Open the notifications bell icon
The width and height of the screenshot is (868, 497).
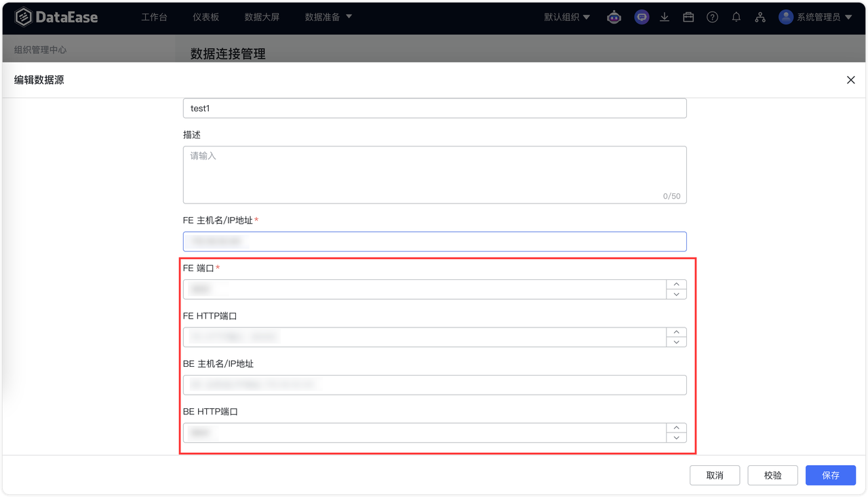pos(736,17)
